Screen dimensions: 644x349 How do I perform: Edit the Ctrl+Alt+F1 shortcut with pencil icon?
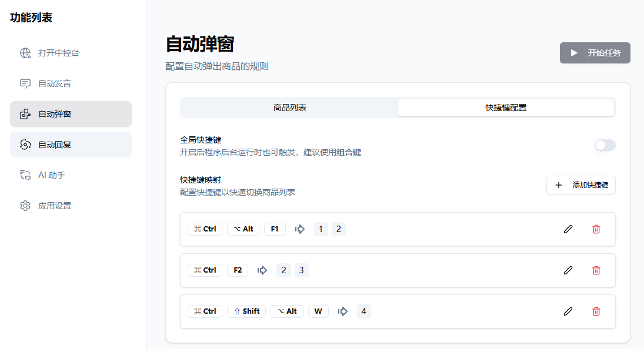[x=568, y=229]
